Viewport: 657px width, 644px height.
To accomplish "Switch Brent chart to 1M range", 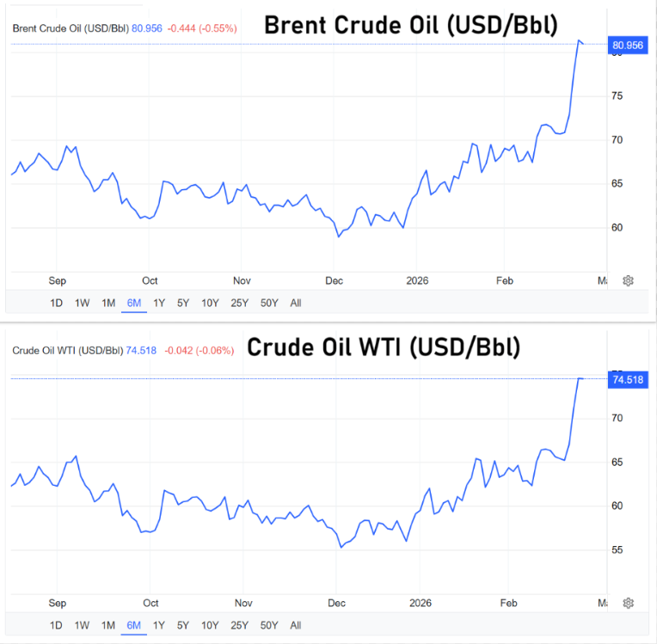I will point(108,303).
